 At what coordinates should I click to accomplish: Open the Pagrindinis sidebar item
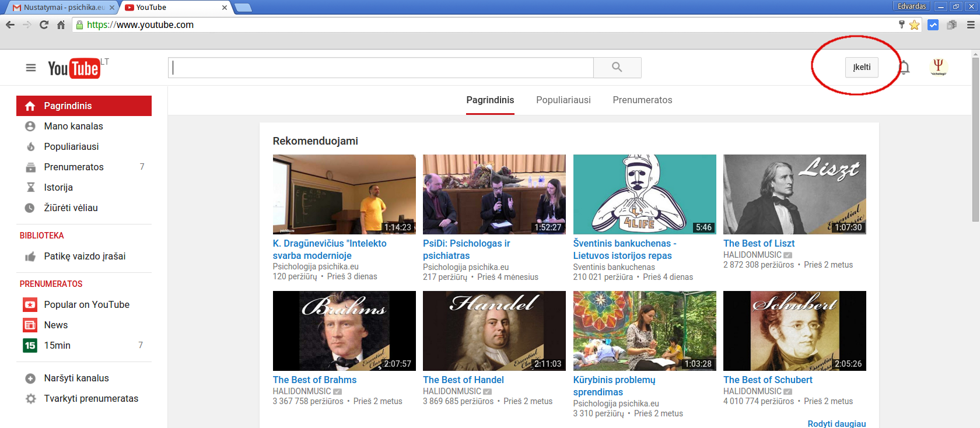[x=84, y=106]
